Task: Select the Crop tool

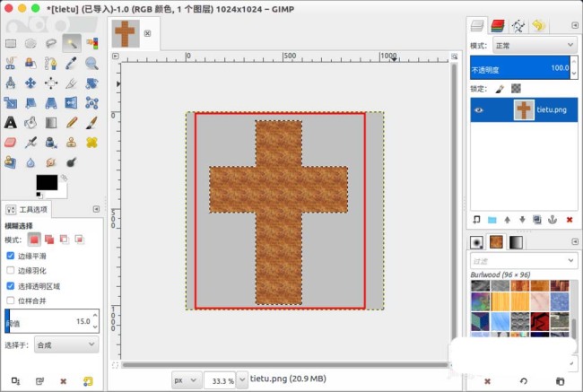Action: (71, 83)
